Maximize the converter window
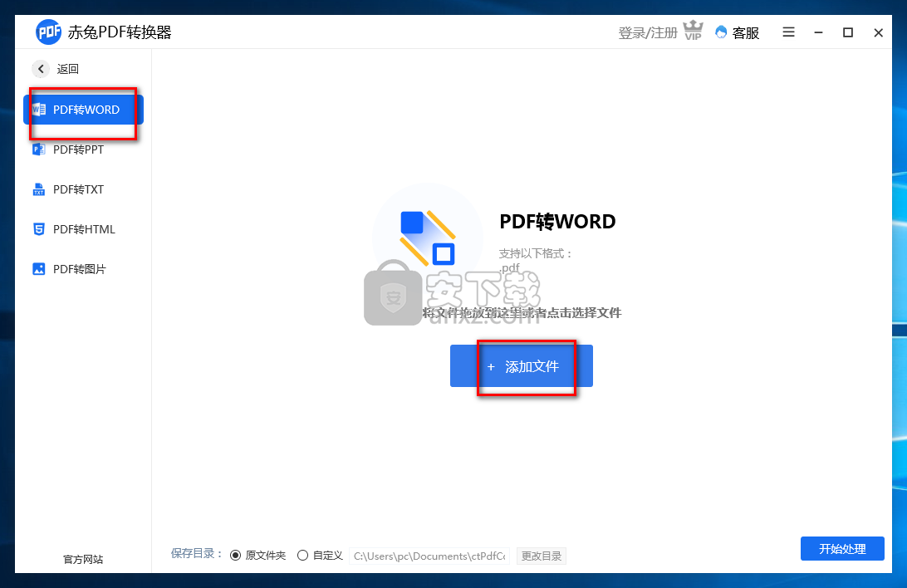 (848, 32)
